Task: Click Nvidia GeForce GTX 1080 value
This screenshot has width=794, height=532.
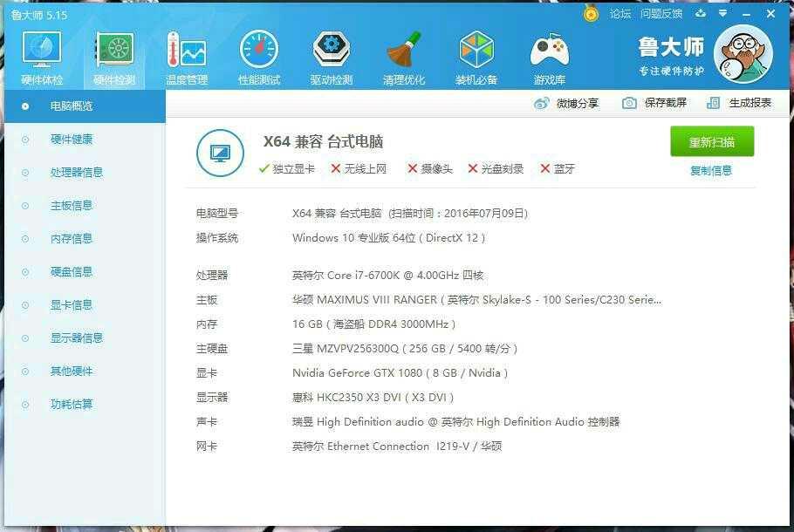Action: click(400, 373)
